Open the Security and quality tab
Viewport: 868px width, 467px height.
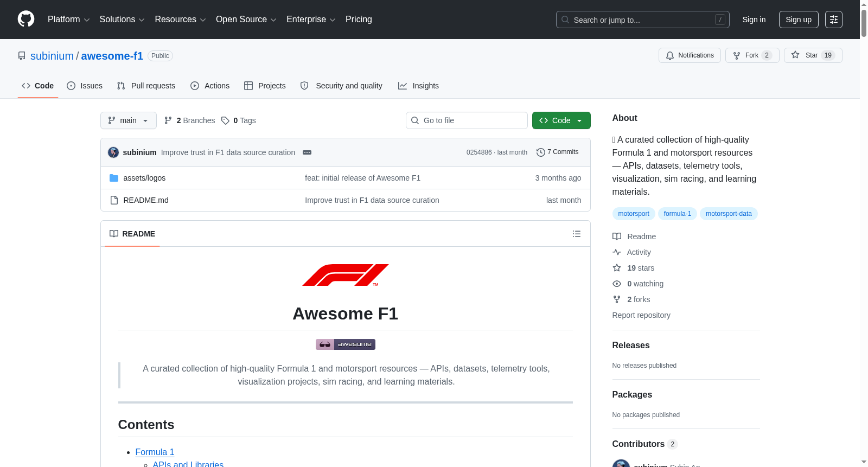[x=341, y=86]
